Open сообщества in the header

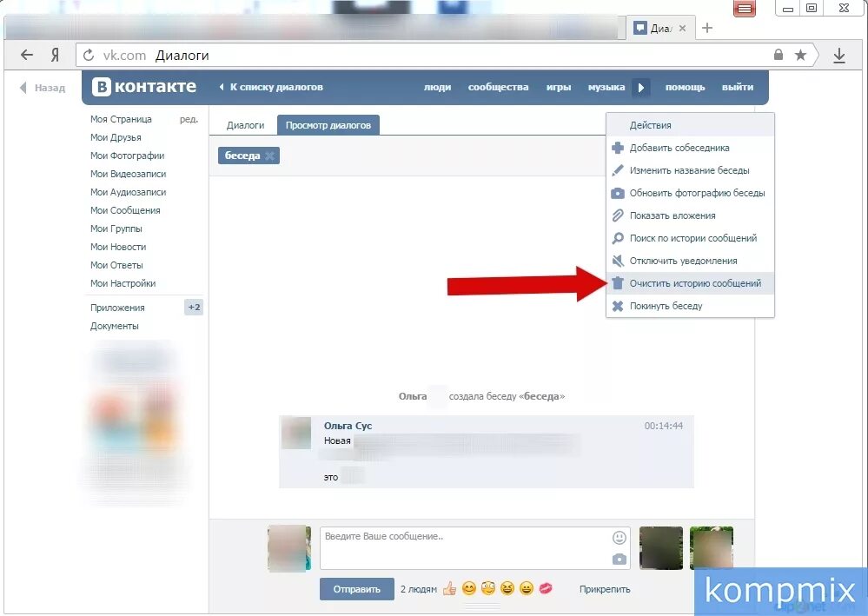pos(498,87)
